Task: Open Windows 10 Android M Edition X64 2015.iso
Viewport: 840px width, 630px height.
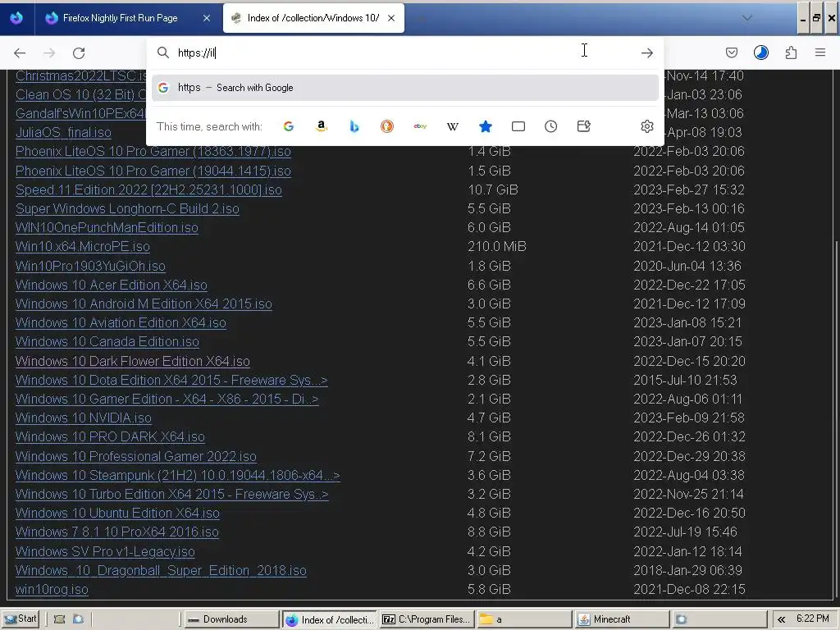Action: (x=144, y=304)
